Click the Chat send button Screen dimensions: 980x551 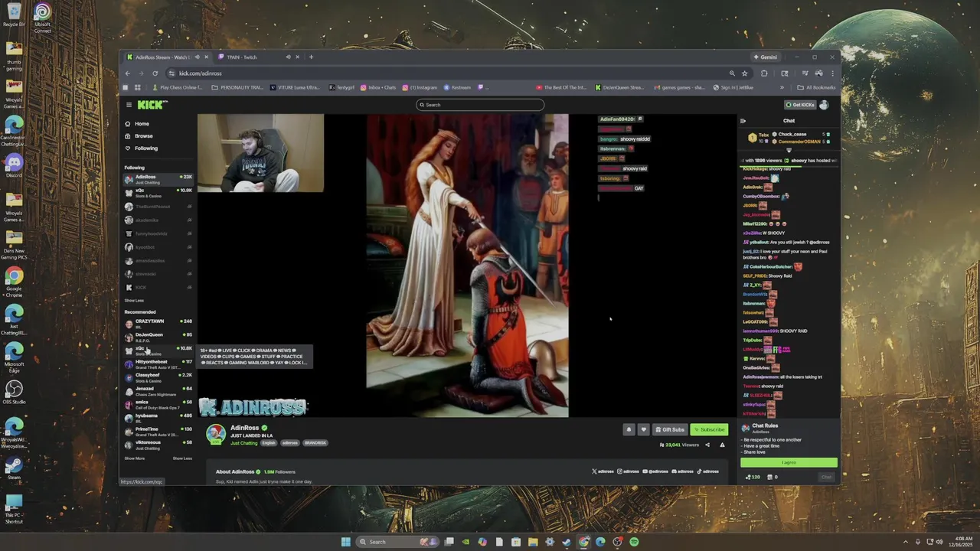coord(826,477)
